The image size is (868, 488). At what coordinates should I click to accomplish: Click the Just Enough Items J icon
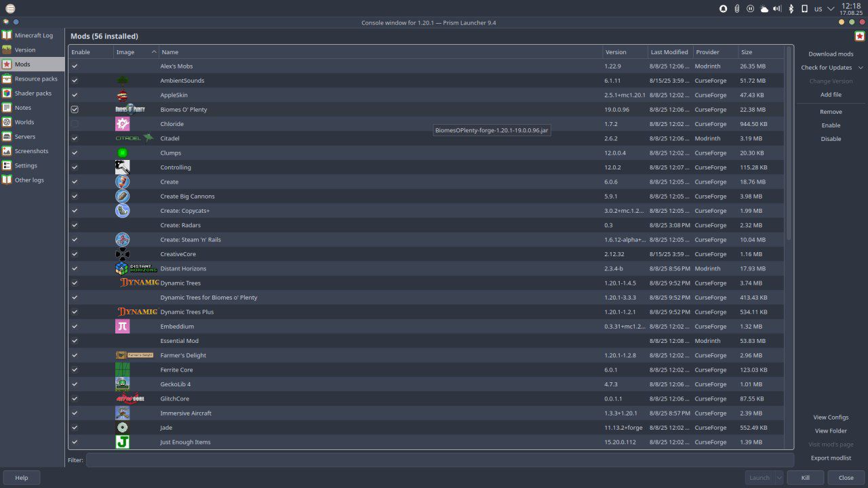122,442
